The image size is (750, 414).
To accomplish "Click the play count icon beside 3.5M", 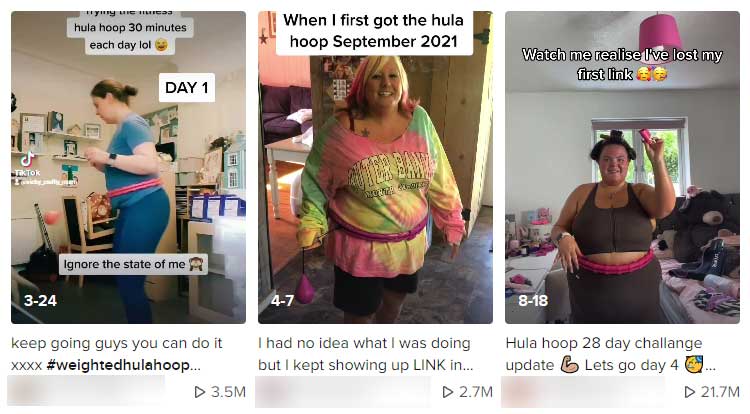I will [199, 392].
